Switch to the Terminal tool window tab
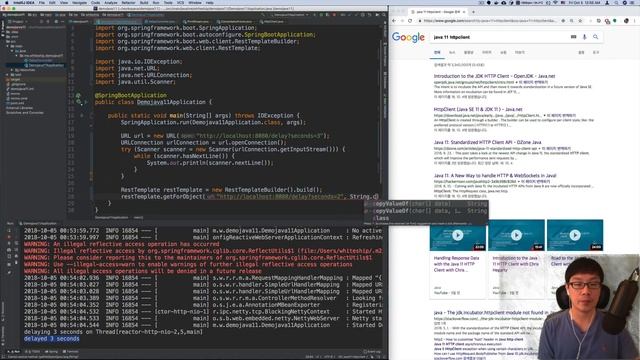Viewport: 640px width, 360px height. point(70,351)
